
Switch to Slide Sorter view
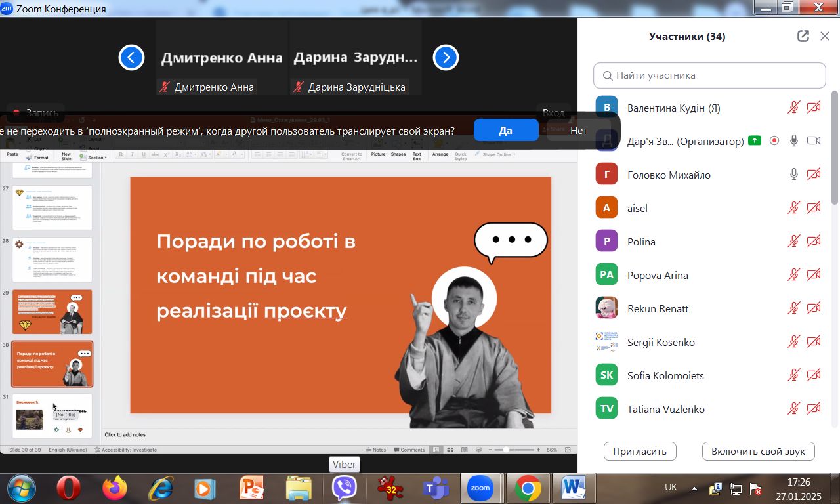pos(450,450)
